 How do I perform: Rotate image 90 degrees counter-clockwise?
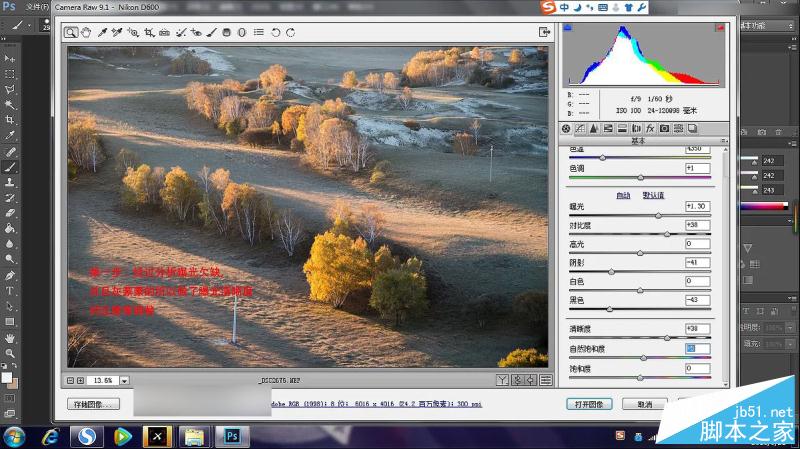[276, 33]
